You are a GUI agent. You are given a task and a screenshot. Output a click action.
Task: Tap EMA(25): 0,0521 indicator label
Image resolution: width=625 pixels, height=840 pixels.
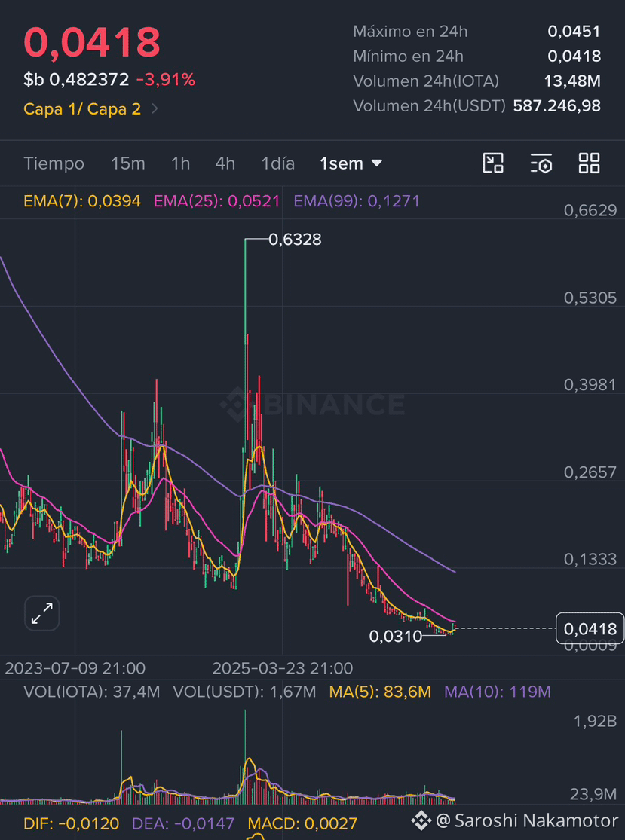[x=216, y=201]
